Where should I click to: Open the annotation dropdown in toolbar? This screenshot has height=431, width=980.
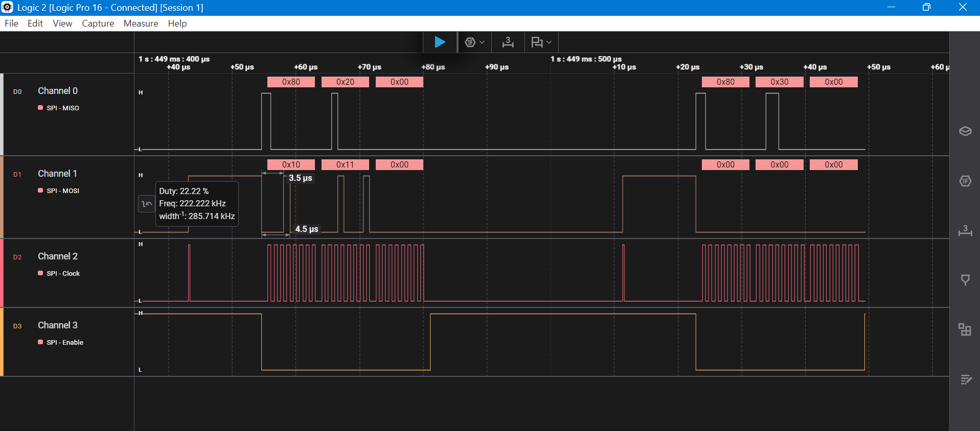coord(541,42)
